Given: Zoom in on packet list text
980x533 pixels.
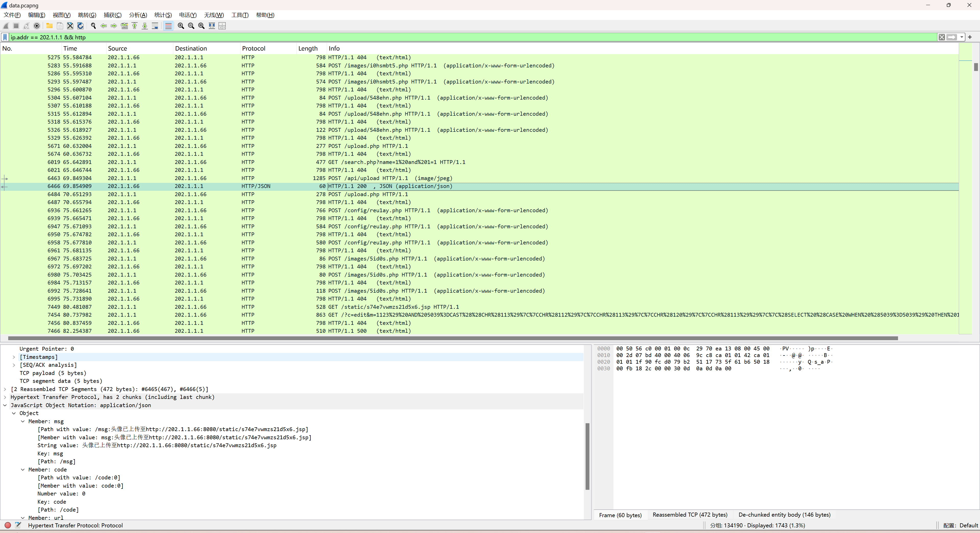Looking at the screenshot, I should (x=181, y=26).
